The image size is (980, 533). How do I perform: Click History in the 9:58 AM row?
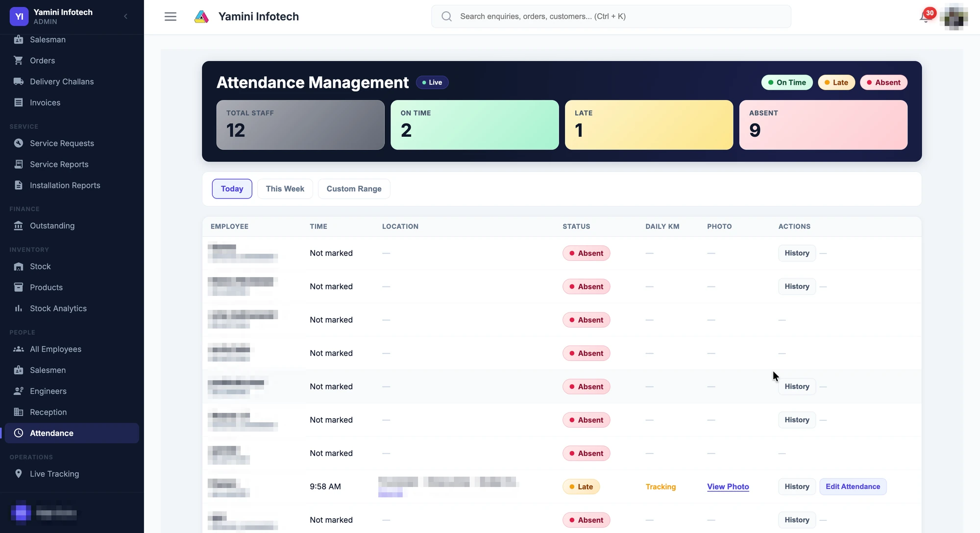click(797, 486)
